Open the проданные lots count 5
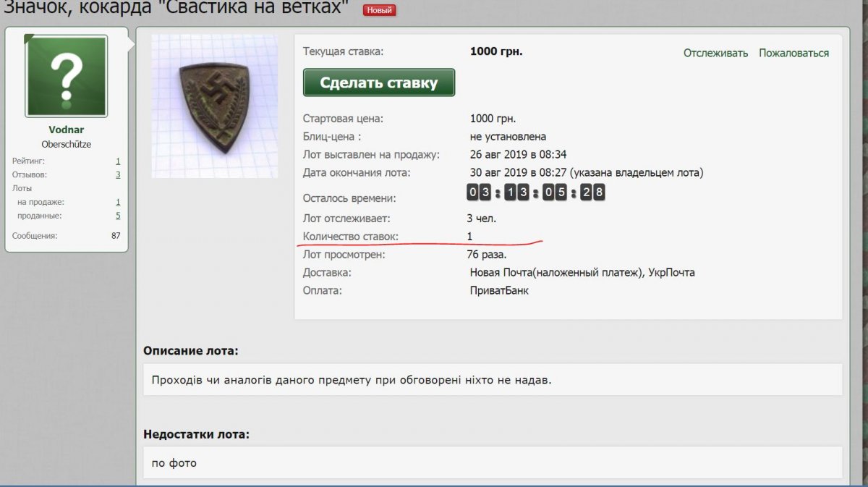This screenshot has height=487, width=868. pyautogui.click(x=118, y=216)
